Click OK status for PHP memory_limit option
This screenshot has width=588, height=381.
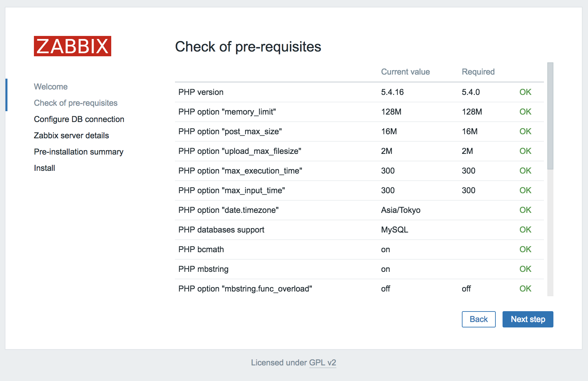525,112
